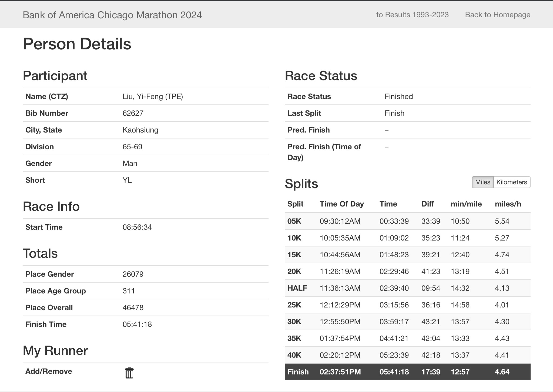Click the Finish Time value 05:41:18 in Totals
The width and height of the screenshot is (553, 392).
(x=137, y=324)
